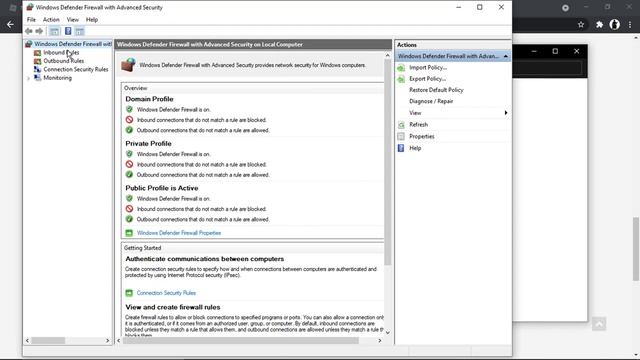
Task: Click the Back arrow in the firewall toolbar
Action: click(29, 31)
